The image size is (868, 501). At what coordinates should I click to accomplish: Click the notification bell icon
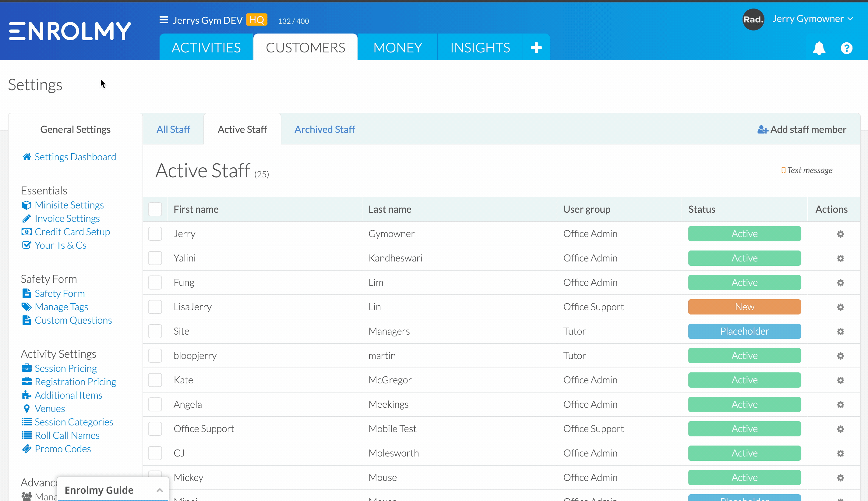pyautogui.click(x=819, y=48)
